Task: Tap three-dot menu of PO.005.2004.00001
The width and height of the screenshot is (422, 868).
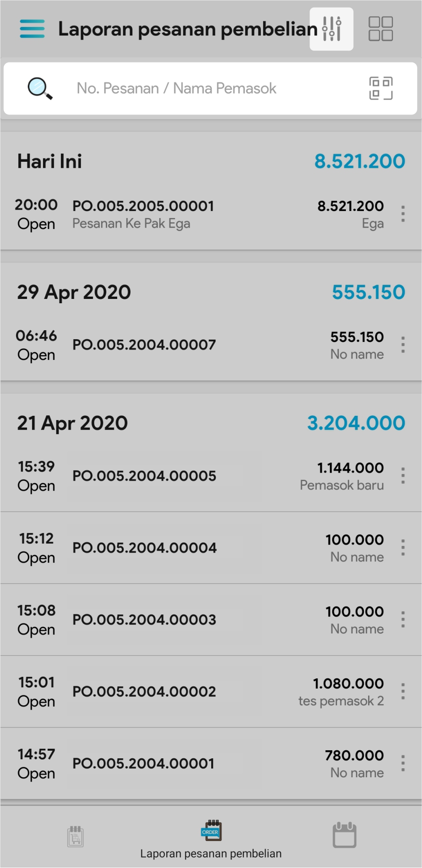Action: pyautogui.click(x=403, y=763)
